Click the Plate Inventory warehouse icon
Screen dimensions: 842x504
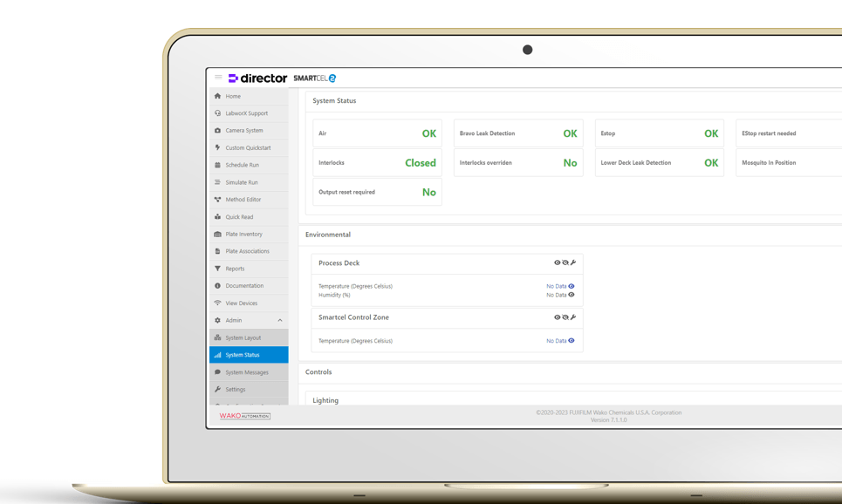(217, 234)
